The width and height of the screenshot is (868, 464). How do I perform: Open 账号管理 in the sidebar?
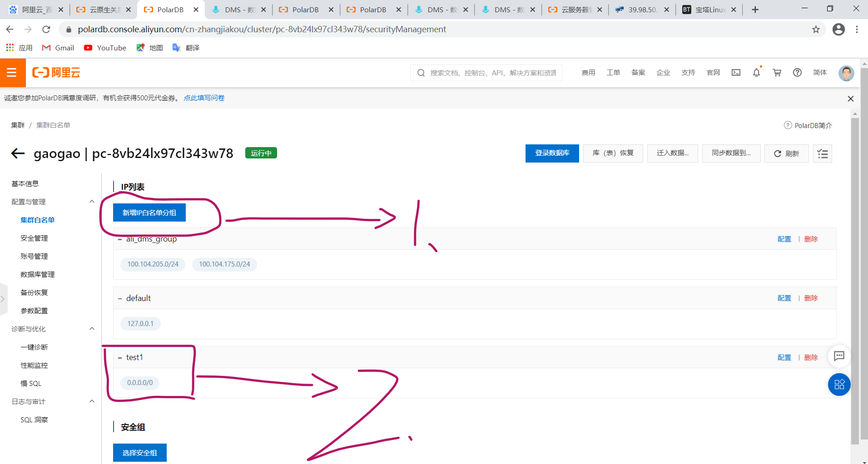tap(34, 256)
